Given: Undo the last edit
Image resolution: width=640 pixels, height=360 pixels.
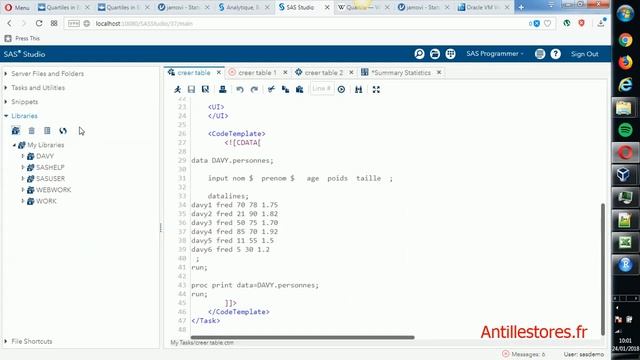Looking at the screenshot, I should 240,89.
